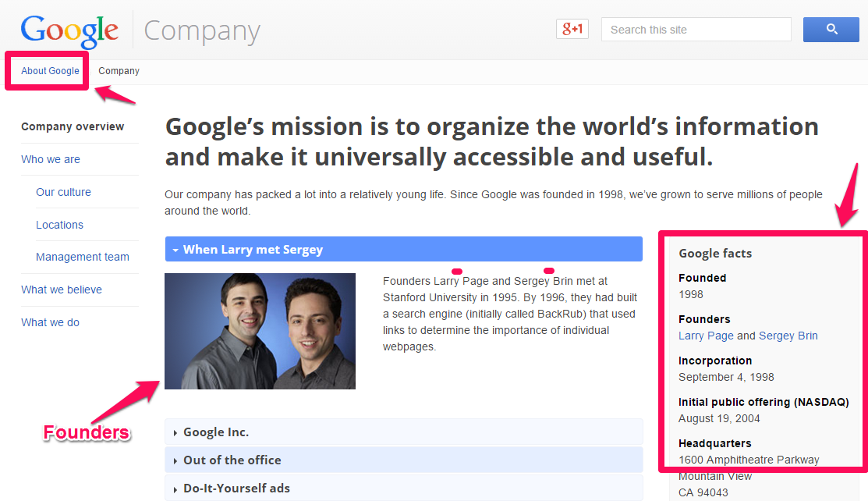Expand the Google Inc. section
The width and height of the screenshot is (868, 501).
[216, 432]
